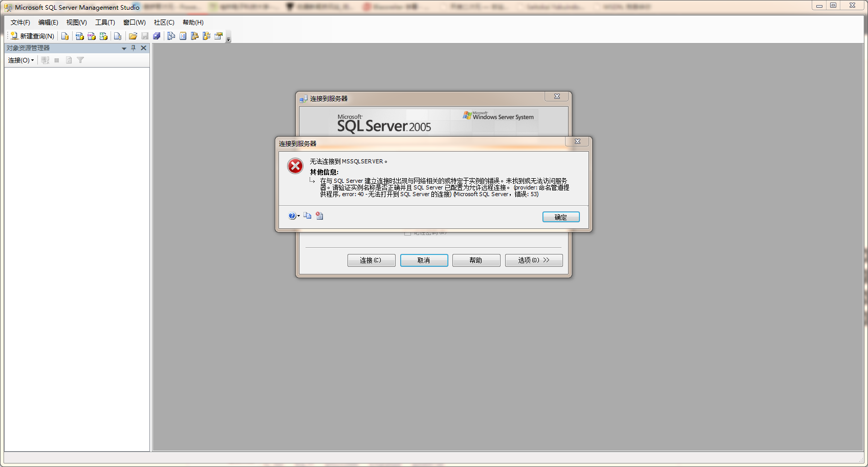Click the red error icon in dialog
The width and height of the screenshot is (868, 467).
point(295,166)
